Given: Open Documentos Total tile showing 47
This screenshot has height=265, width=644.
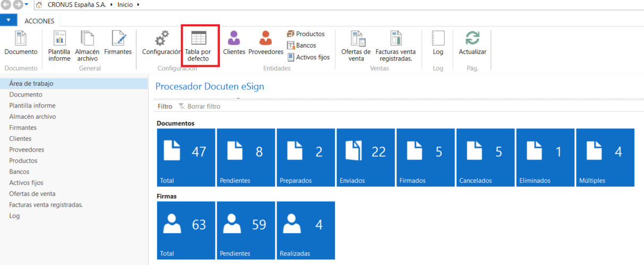Looking at the screenshot, I should pyautogui.click(x=186, y=157).
